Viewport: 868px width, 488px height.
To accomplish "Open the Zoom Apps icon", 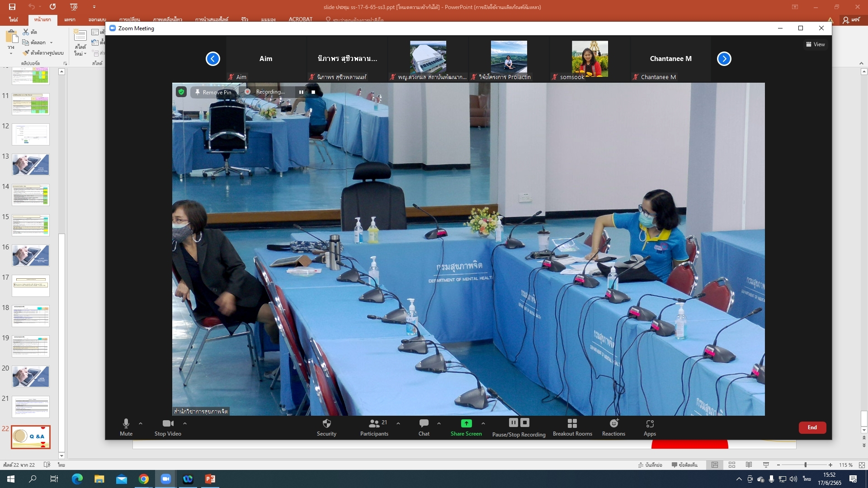I will coord(650,424).
